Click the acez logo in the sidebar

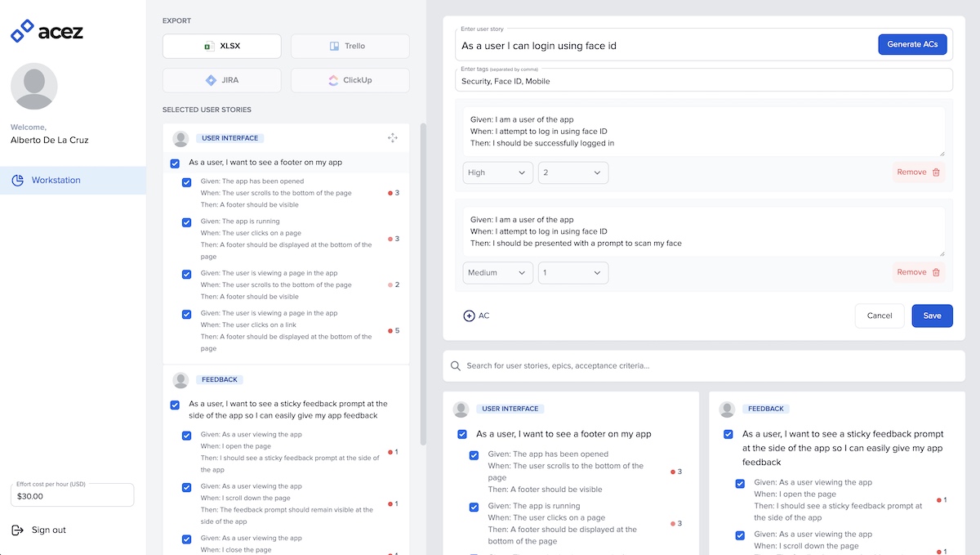(47, 32)
